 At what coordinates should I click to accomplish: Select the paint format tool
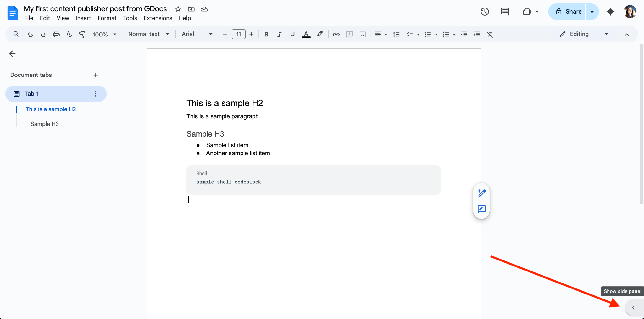point(82,34)
